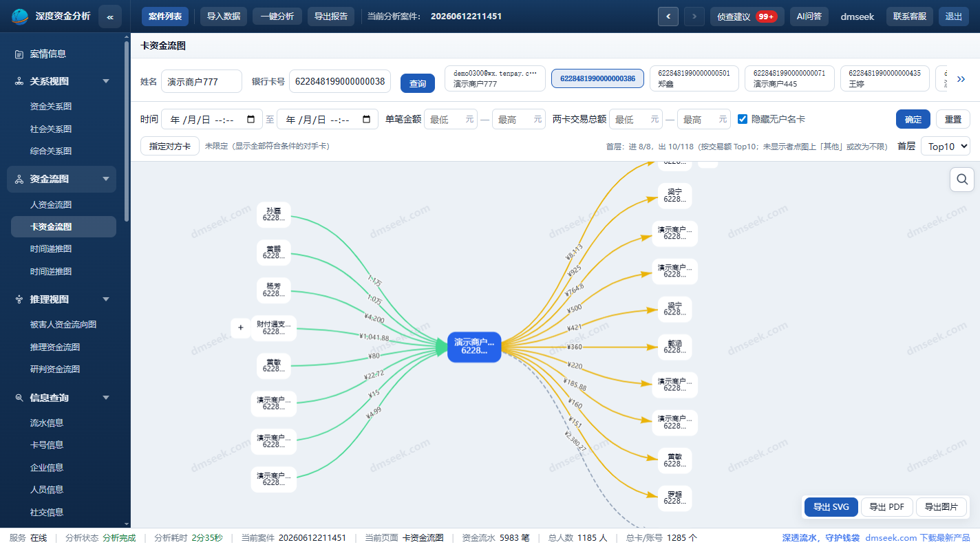Open calendar picker of end time field
Viewport: 980px width, 547px height.
click(x=366, y=119)
